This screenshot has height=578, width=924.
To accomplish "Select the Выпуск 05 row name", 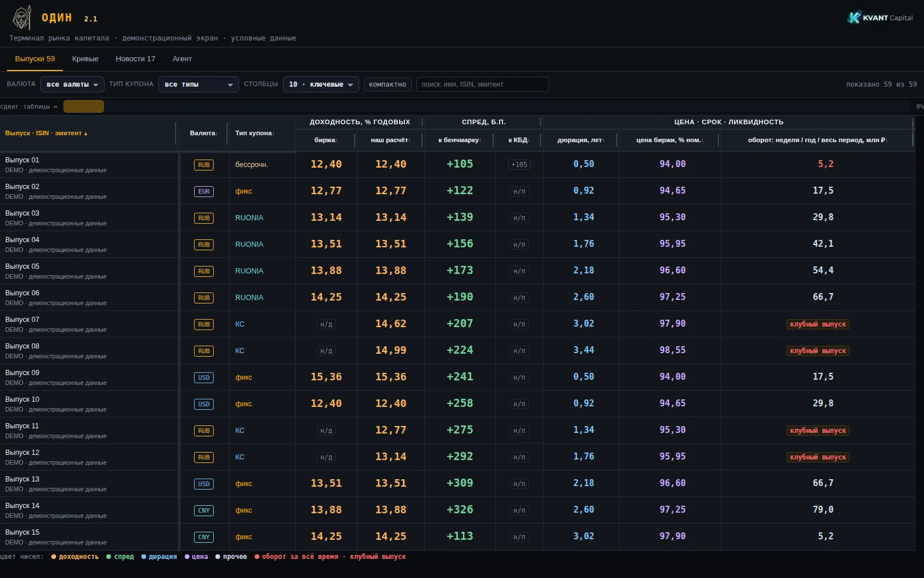I will pos(23,266).
